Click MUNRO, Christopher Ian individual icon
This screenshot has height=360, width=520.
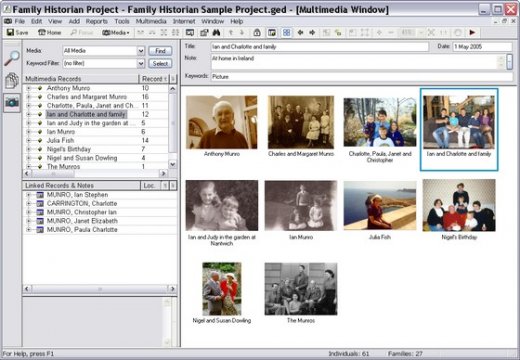click(x=40, y=212)
